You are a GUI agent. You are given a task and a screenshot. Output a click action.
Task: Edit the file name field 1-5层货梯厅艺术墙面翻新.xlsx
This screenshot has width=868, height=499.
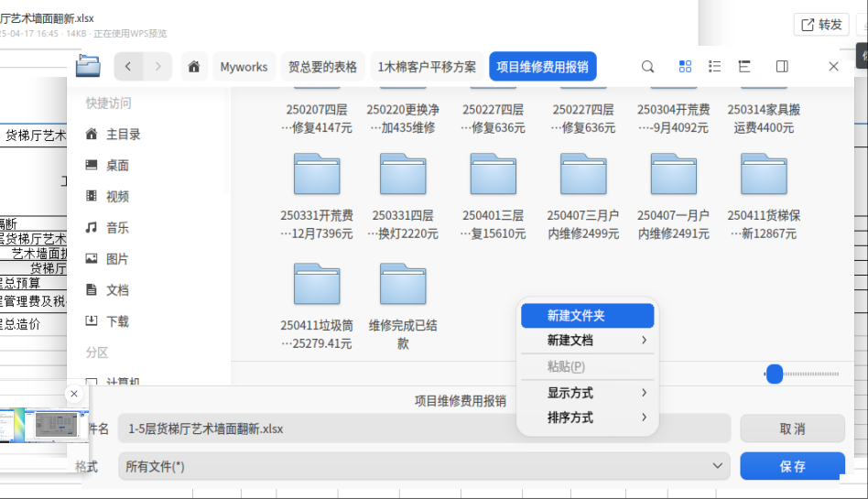[x=425, y=428]
